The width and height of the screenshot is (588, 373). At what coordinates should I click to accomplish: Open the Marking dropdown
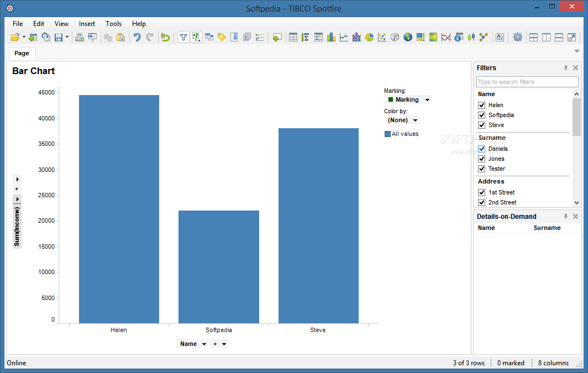(408, 99)
